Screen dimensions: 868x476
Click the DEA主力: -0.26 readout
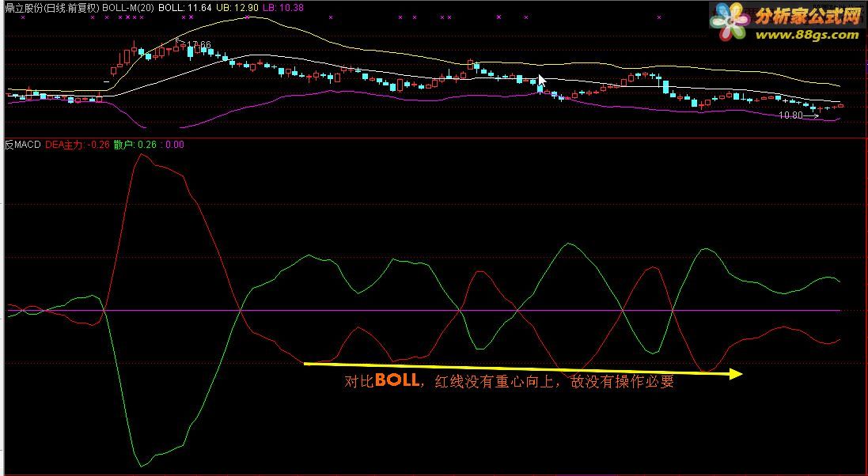click(x=78, y=145)
